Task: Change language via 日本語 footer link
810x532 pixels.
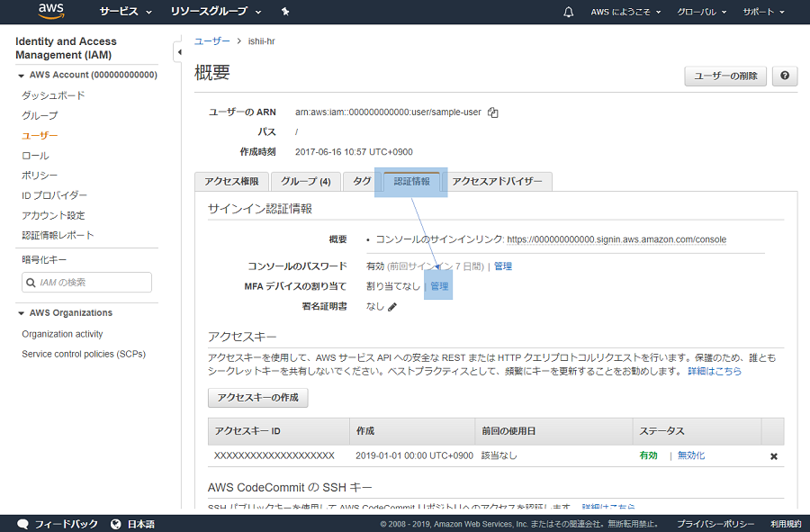Action: 140,524
